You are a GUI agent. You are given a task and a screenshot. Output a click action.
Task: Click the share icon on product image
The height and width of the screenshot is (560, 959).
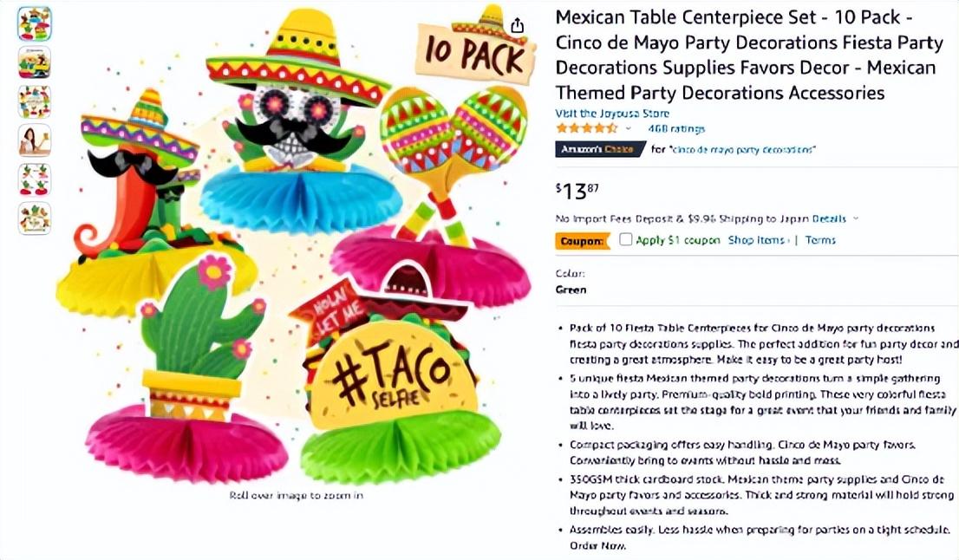click(x=518, y=25)
